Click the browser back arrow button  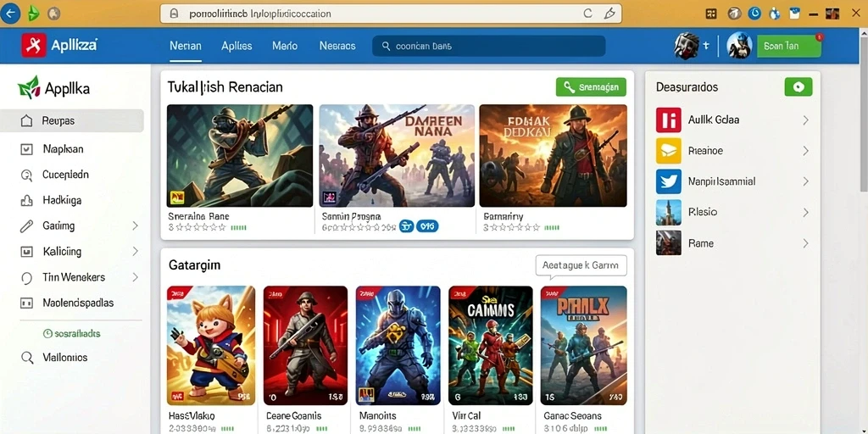tap(10, 14)
